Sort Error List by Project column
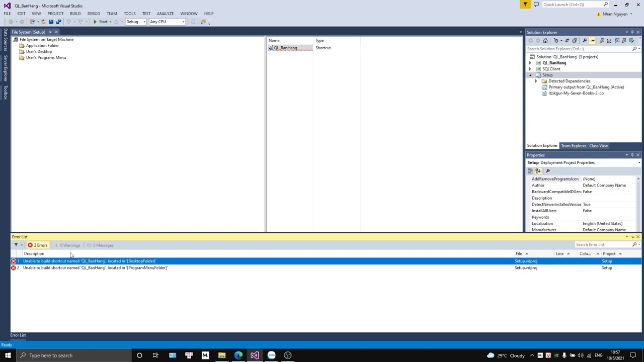The height and width of the screenshot is (362, 644). coord(609,254)
